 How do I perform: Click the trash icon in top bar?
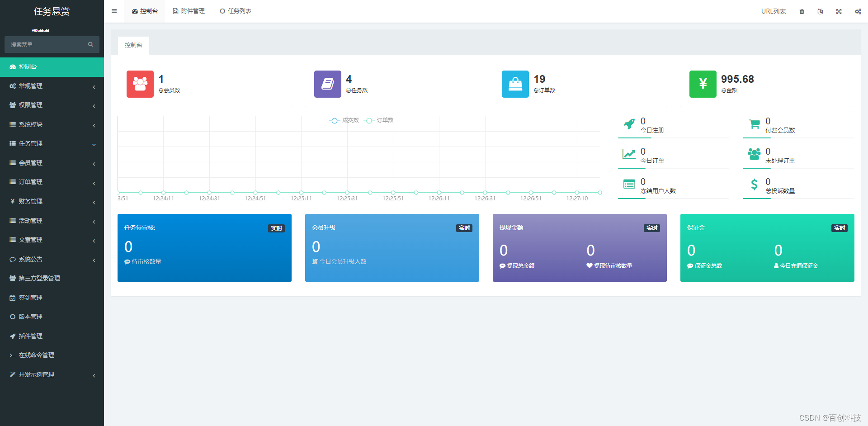coord(802,11)
